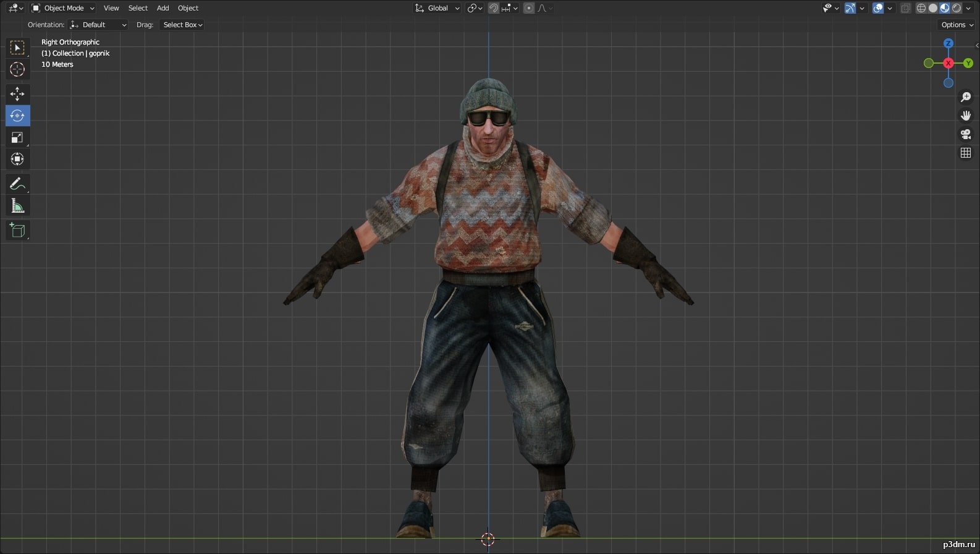
Task: Enable proportional editing toggle
Action: pos(529,8)
